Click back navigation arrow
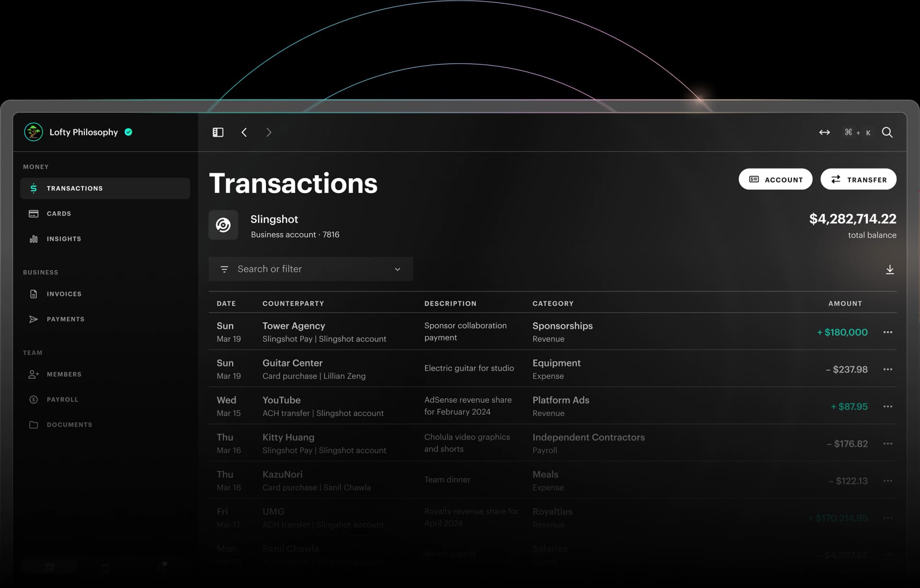The image size is (920, 588). pyautogui.click(x=244, y=132)
